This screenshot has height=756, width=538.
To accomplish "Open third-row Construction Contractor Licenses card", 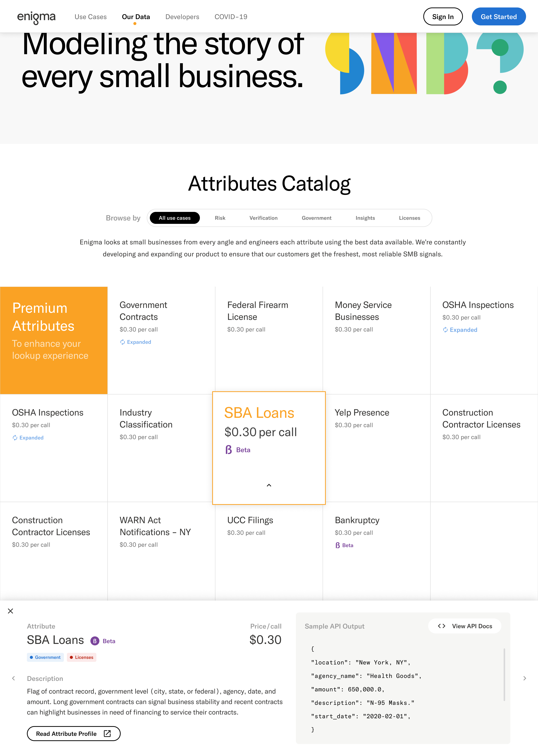I will click(x=54, y=551).
